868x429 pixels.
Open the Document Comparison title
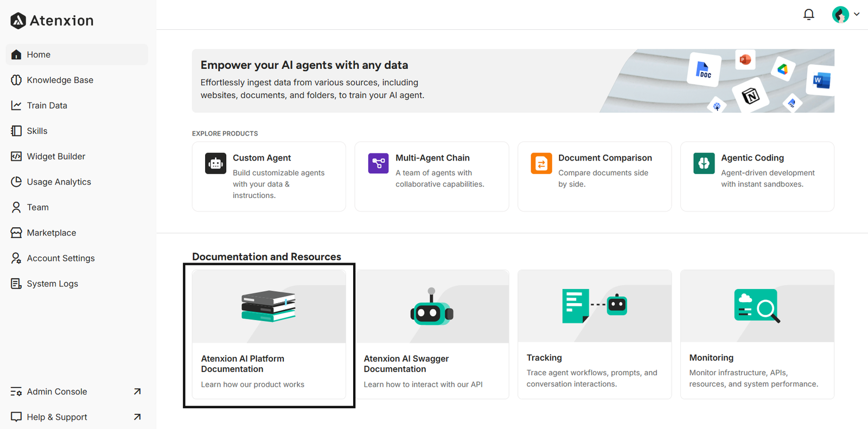tap(605, 158)
